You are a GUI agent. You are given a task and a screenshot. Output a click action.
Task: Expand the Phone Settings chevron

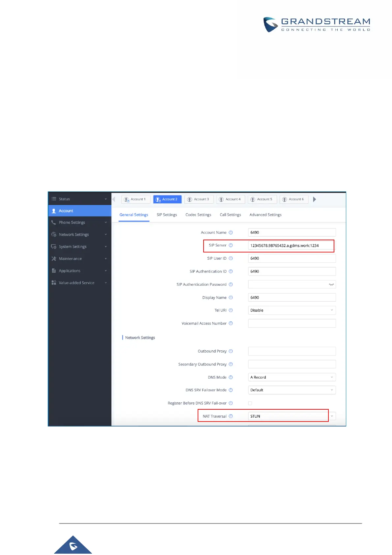click(x=106, y=222)
